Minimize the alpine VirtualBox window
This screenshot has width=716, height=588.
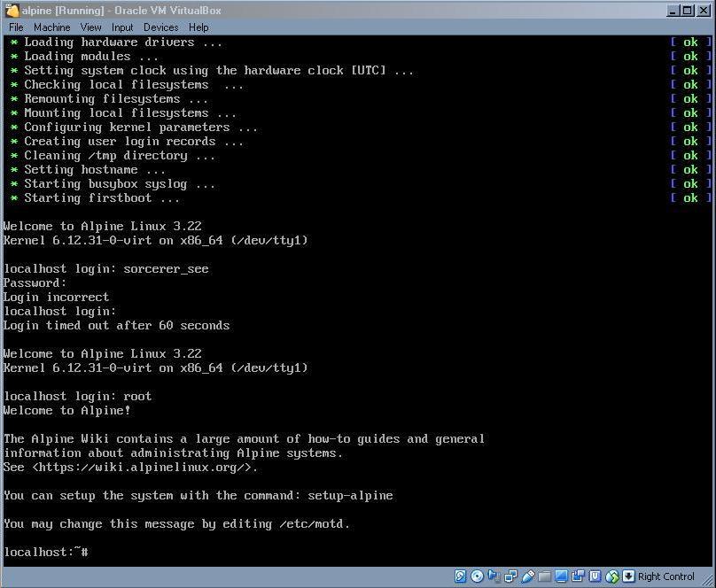pyautogui.click(x=673, y=10)
